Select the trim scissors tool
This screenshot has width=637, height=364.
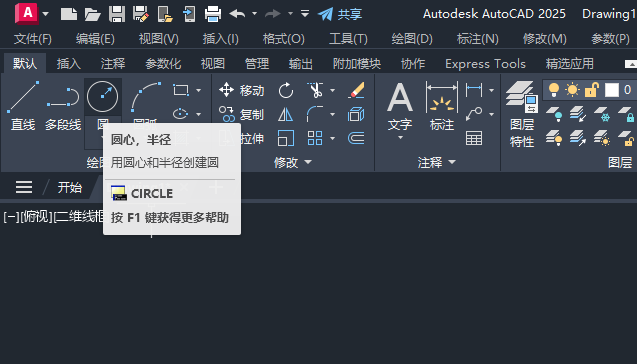coord(315,90)
